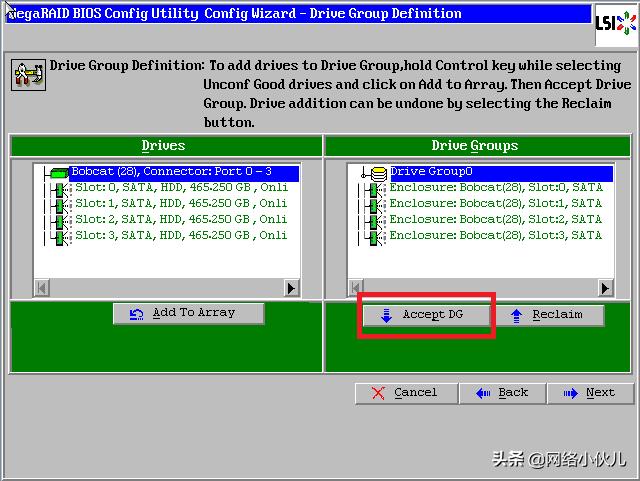The width and height of the screenshot is (640, 481).
Task: Select Enclosure Bobcat(28) Slot 0 in Drive Groups
Action: click(495, 188)
